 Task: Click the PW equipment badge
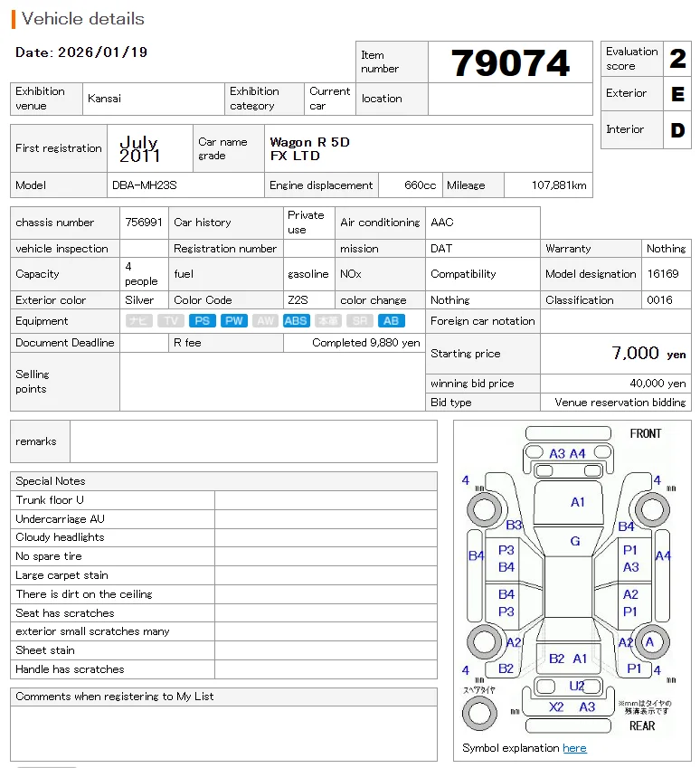point(233,321)
